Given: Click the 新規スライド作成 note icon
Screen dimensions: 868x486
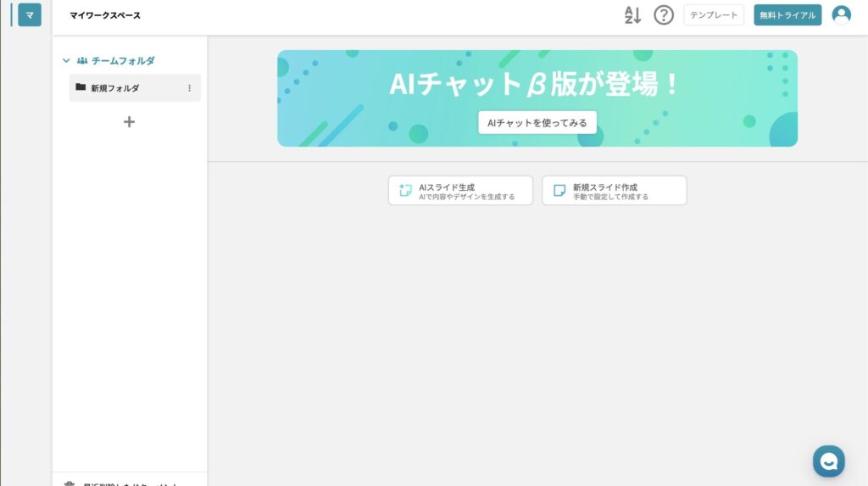Looking at the screenshot, I should point(559,191).
